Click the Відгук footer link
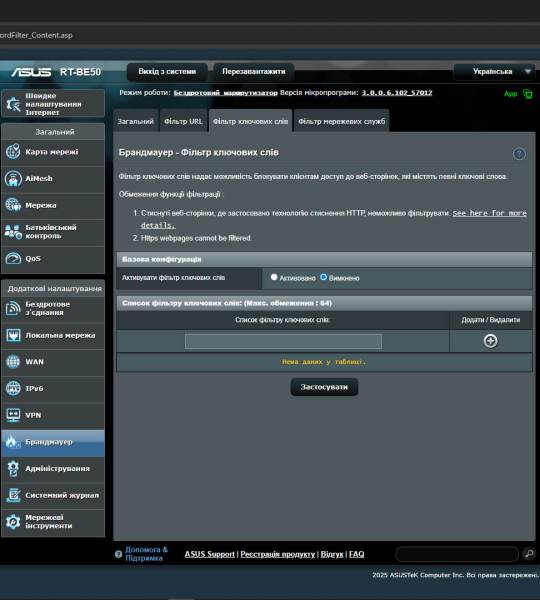540x600 pixels. [332, 554]
